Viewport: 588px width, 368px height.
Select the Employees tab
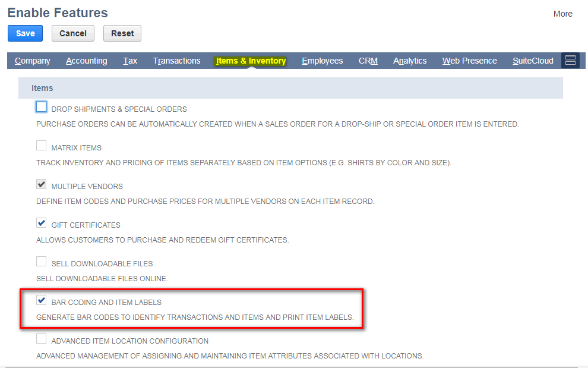point(323,60)
